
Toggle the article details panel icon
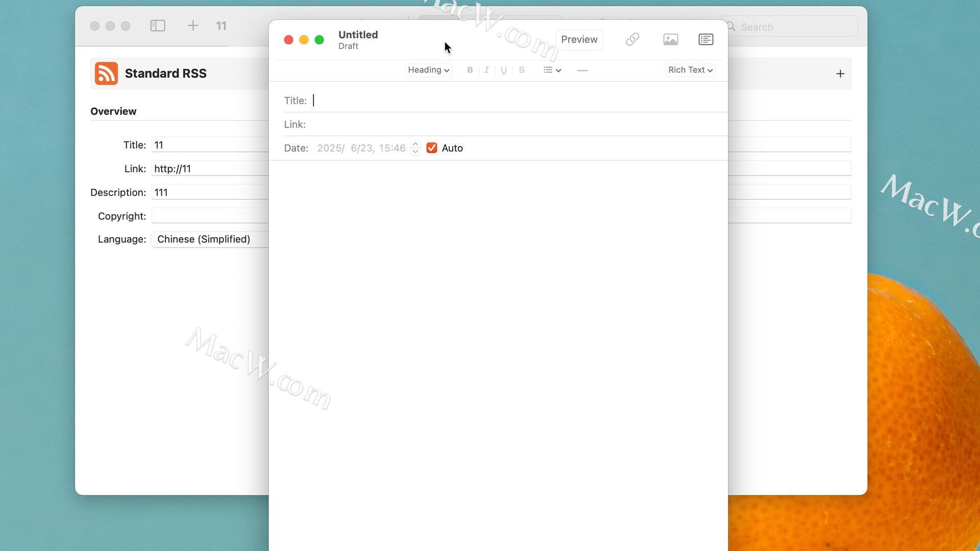pyautogui.click(x=706, y=39)
